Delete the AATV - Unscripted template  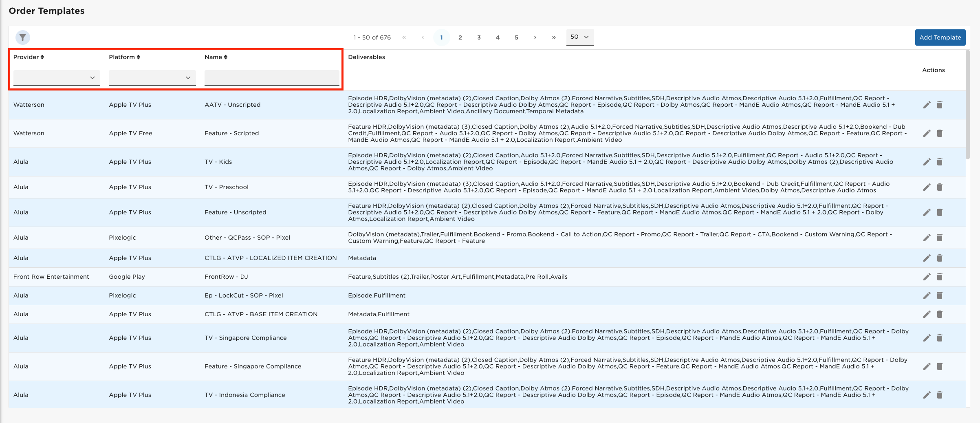point(940,105)
